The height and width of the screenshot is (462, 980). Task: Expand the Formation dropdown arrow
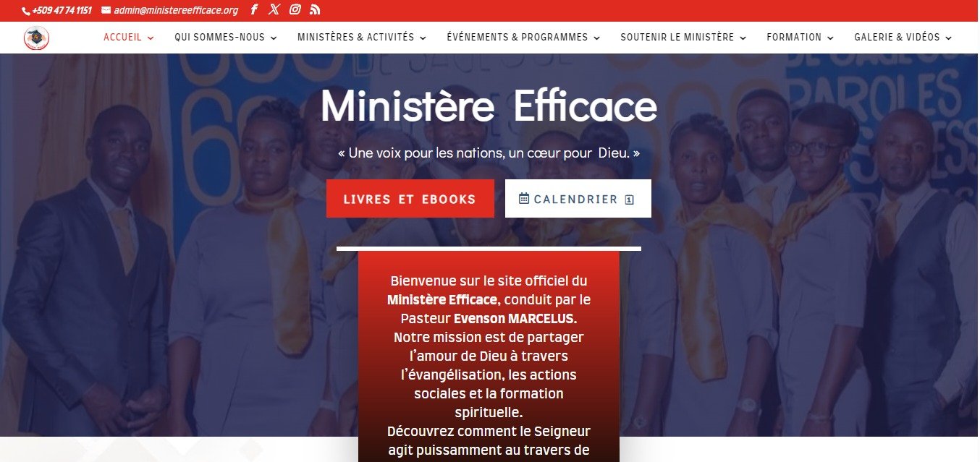point(830,38)
